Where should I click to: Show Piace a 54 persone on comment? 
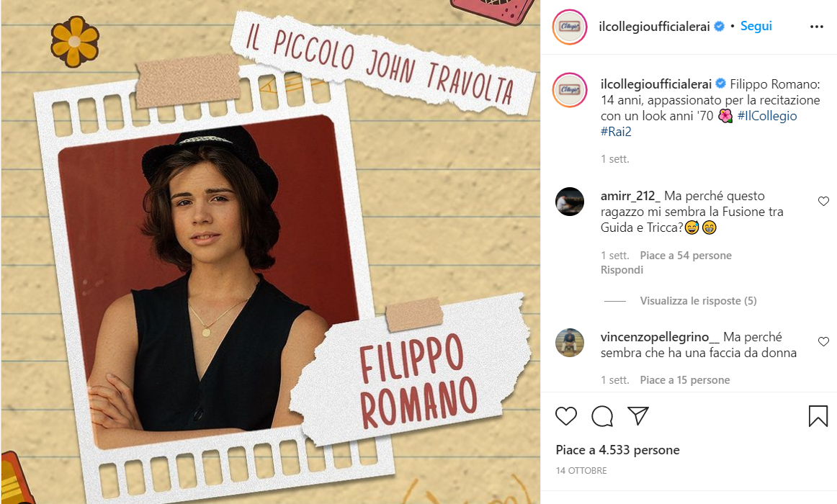[x=686, y=256]
